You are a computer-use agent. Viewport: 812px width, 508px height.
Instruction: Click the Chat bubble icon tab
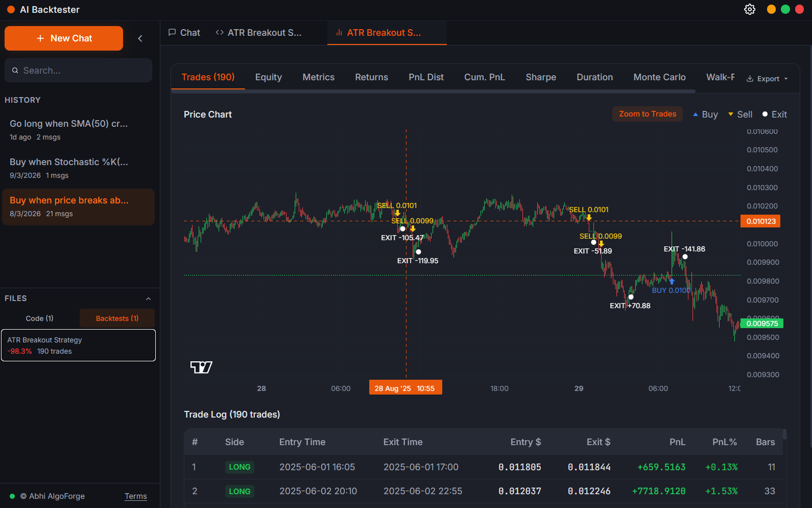coord(173,33)
